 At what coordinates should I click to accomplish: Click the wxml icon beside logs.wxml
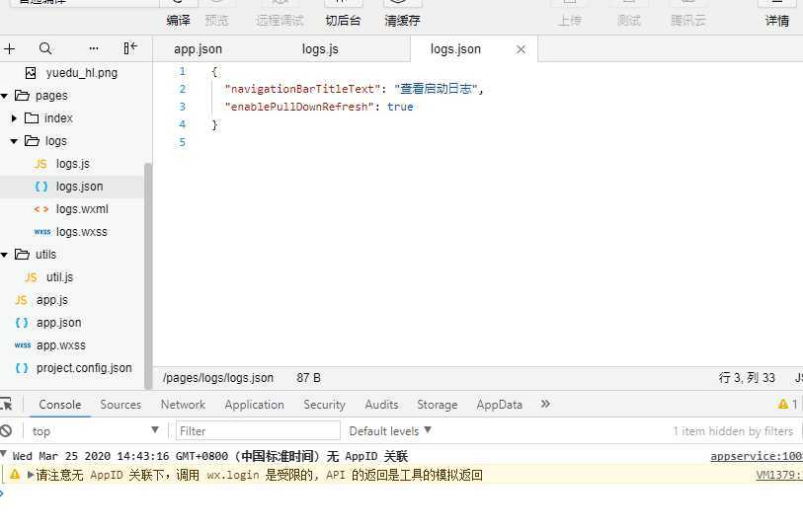tap(41, 209)
